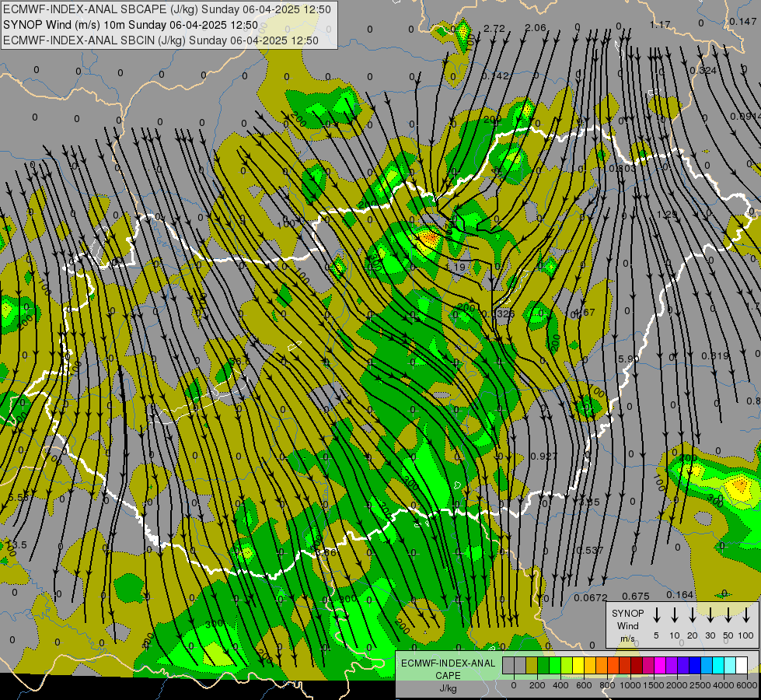Click the 5 m/s wind arrow in legend
This screenshot has width=761, height=700.
click(x=656, y=614)
